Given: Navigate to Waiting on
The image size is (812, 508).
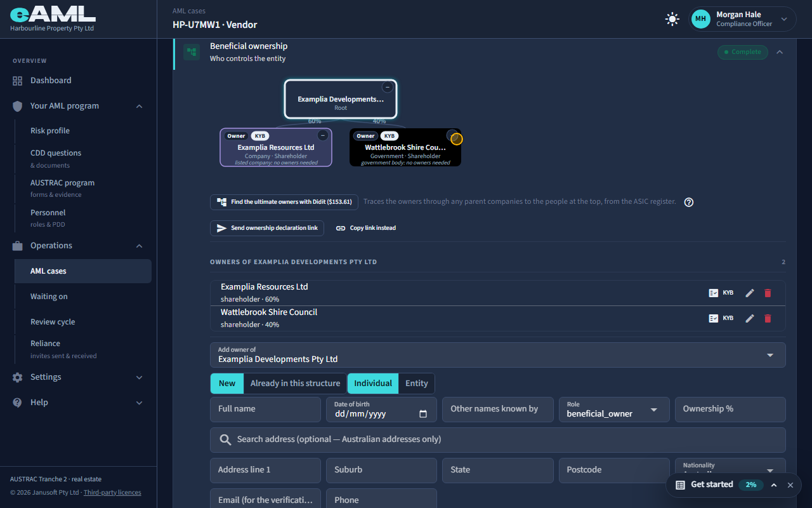Looking at the screenshot, I should coord(82,297).
